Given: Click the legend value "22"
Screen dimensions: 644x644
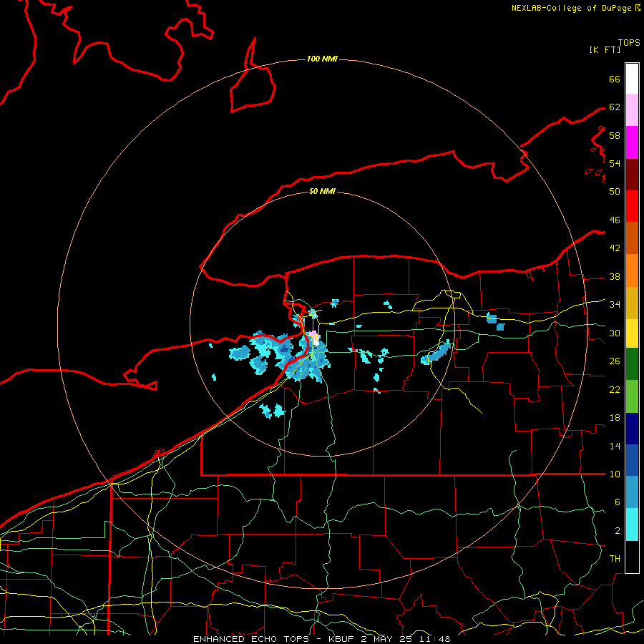Looking at the screenshot, I should pyautogui.click(x=615, y=389).
